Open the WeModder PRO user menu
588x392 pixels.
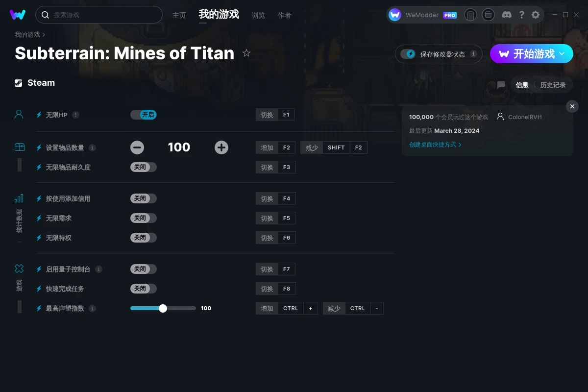coord(423,15)
